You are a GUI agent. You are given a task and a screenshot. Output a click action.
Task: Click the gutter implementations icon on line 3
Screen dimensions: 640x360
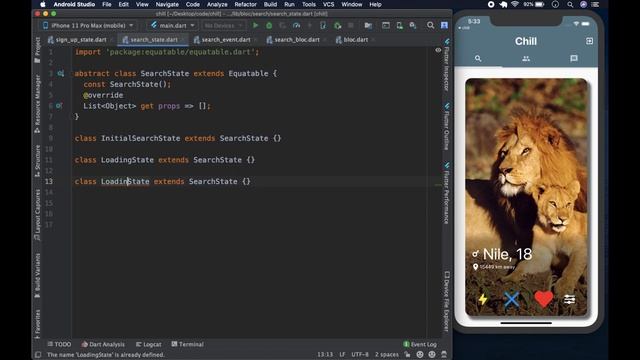click(60, 73)
